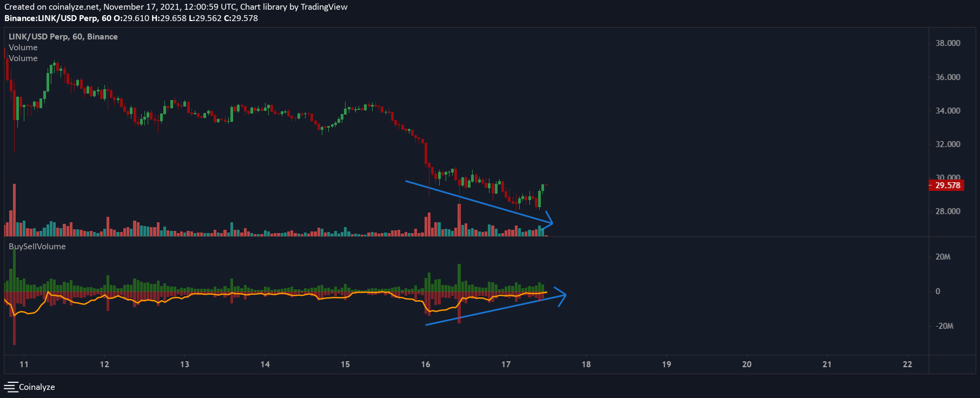Click the tall red volume bar on 11
980x398 pixels.
click(x=14, y=210)
